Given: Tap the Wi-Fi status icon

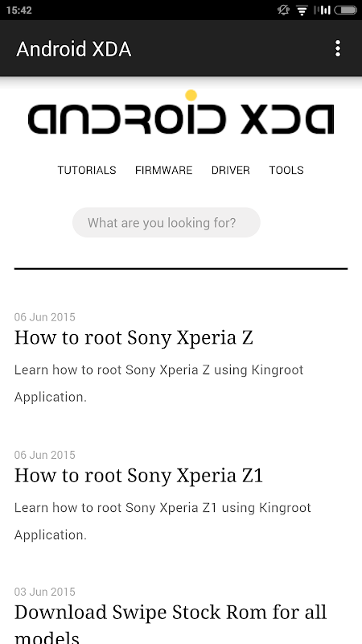Looking at the screenshot, I should (x=302, y=10).
